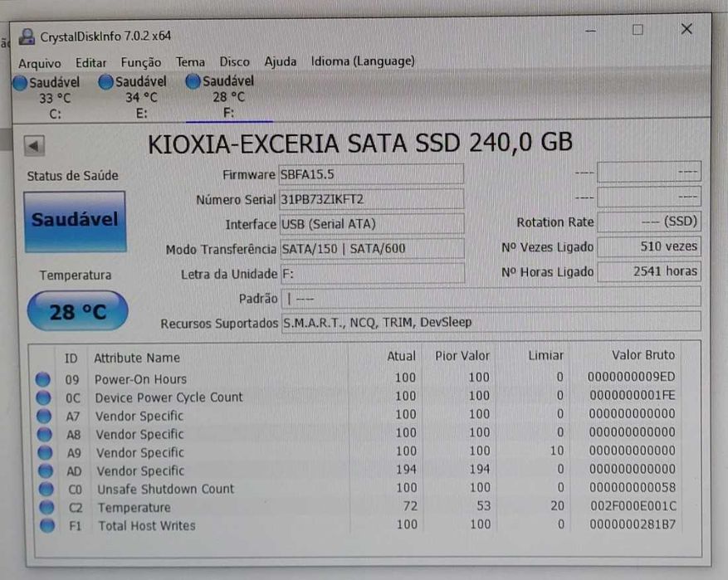Click status dot for Temperature attribute row
Image resolution: width=728 pixels, height=580 pixels.
[x=46, y=507]
